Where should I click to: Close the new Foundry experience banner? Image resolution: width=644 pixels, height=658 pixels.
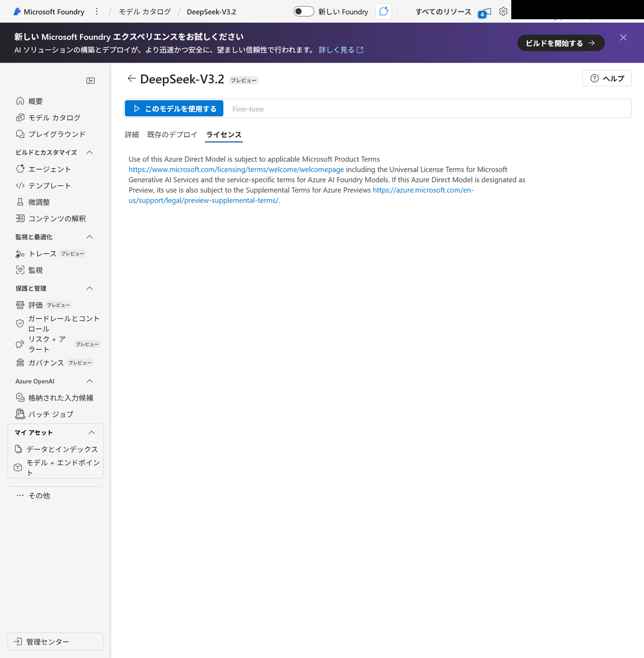pyautogui.click(x=623, y=37)
